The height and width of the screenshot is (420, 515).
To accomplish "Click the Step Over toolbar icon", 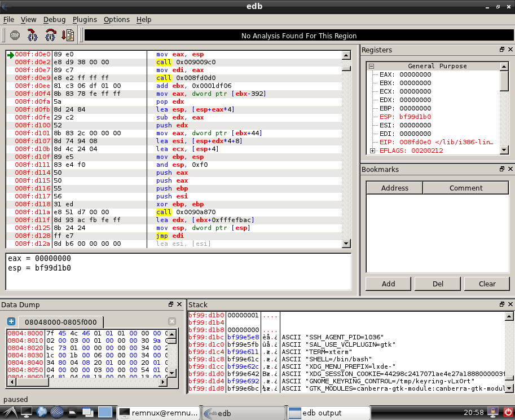I will pyautogui.click(x=50, y=35).
